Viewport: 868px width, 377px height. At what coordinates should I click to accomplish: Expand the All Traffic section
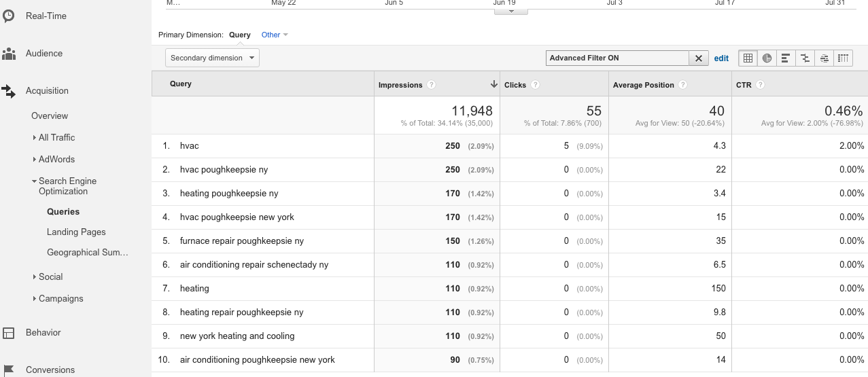pos(56,137)
